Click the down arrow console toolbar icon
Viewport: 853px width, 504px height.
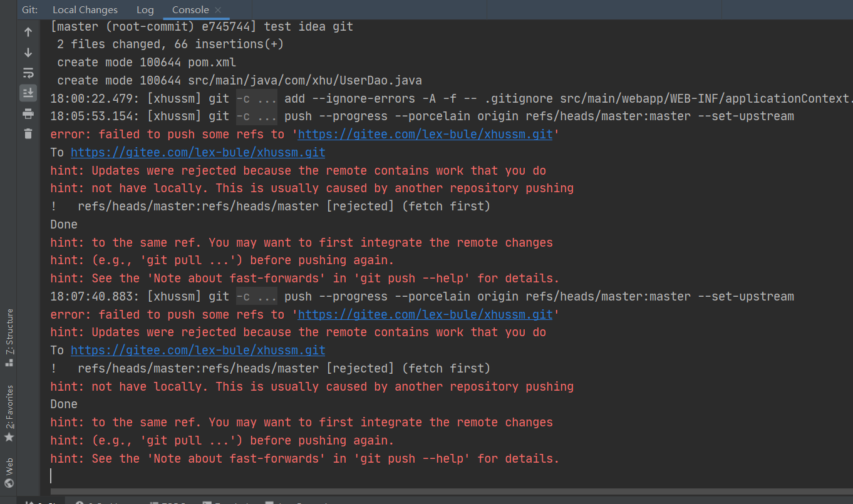click(x=28, y=53)
